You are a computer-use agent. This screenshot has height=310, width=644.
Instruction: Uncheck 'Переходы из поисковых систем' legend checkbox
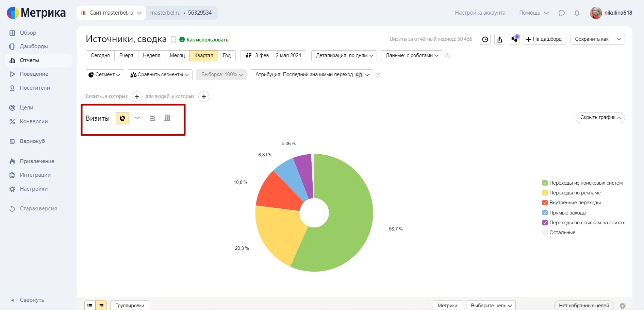545,183
